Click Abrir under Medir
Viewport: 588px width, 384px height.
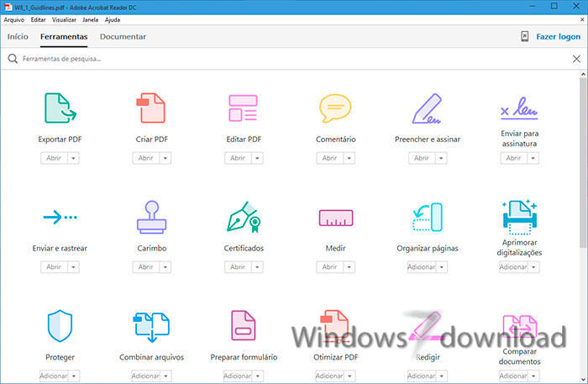pyautogui.click(x=329, y=267)
